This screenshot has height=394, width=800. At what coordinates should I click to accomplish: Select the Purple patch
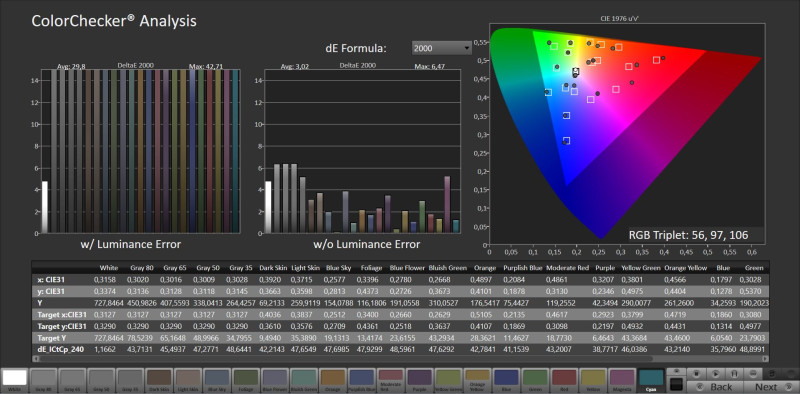coord(420,380)
